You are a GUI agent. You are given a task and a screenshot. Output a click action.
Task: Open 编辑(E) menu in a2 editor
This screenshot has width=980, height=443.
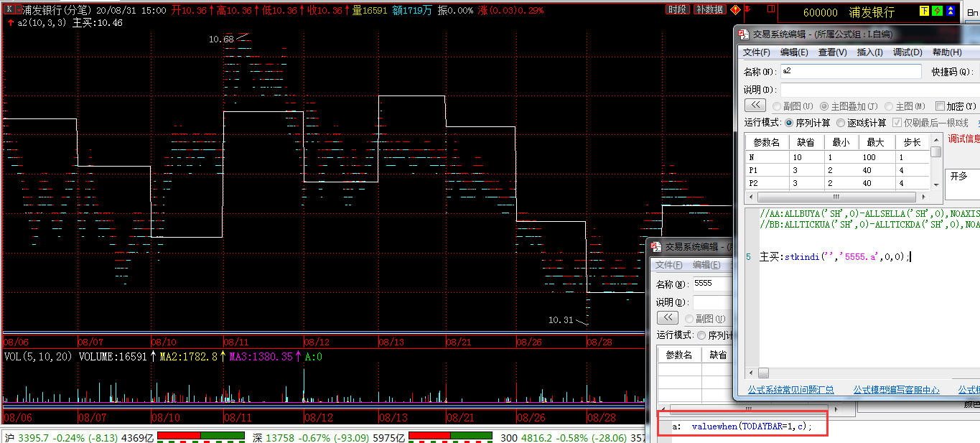tap(794, 52)
